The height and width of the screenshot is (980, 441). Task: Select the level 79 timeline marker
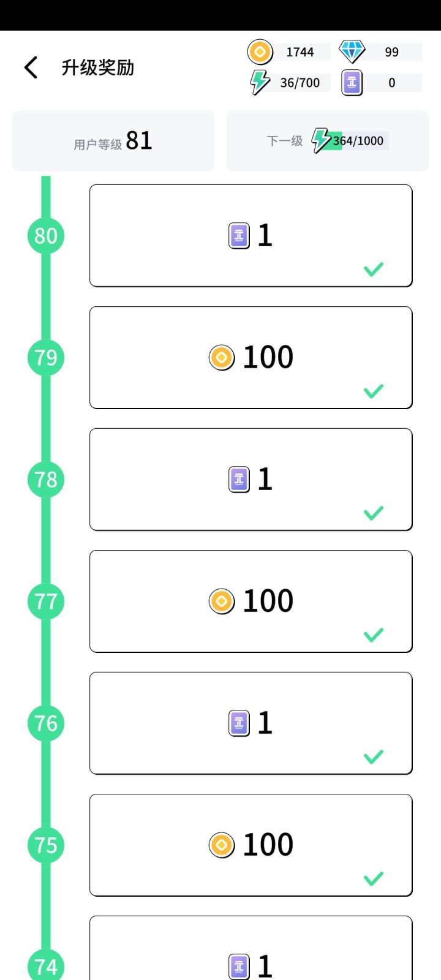click(46, 357)
